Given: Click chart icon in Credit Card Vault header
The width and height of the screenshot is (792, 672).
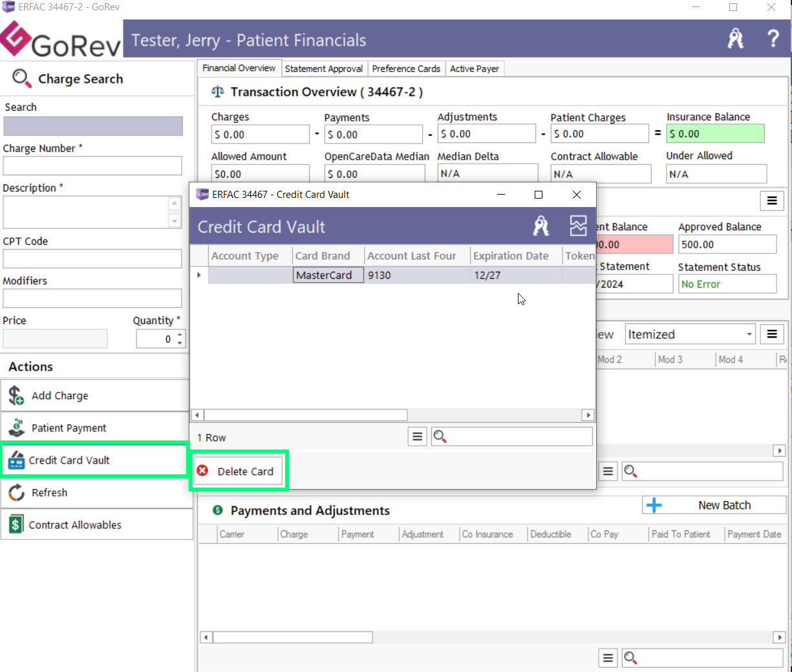Looking at the screenshot, I should (578, 226).
